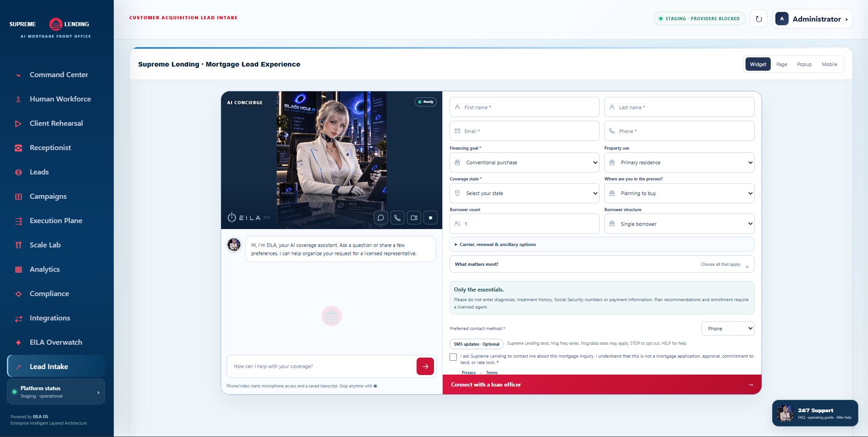Open the Administrator account menu
Screen dimensions: 868x437
point(812,19)
